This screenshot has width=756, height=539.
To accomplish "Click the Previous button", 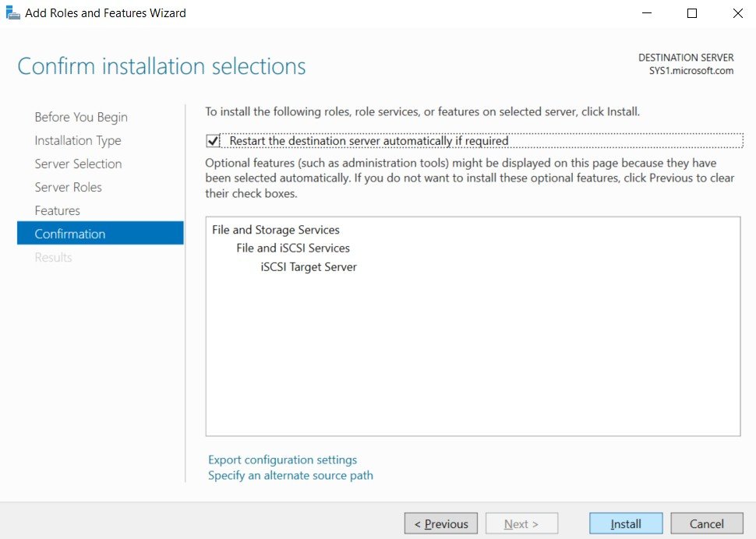I will click(x=440, y=523).
